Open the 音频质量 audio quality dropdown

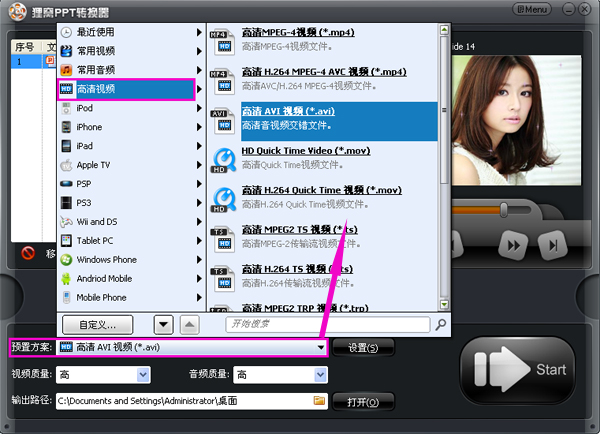280,375
